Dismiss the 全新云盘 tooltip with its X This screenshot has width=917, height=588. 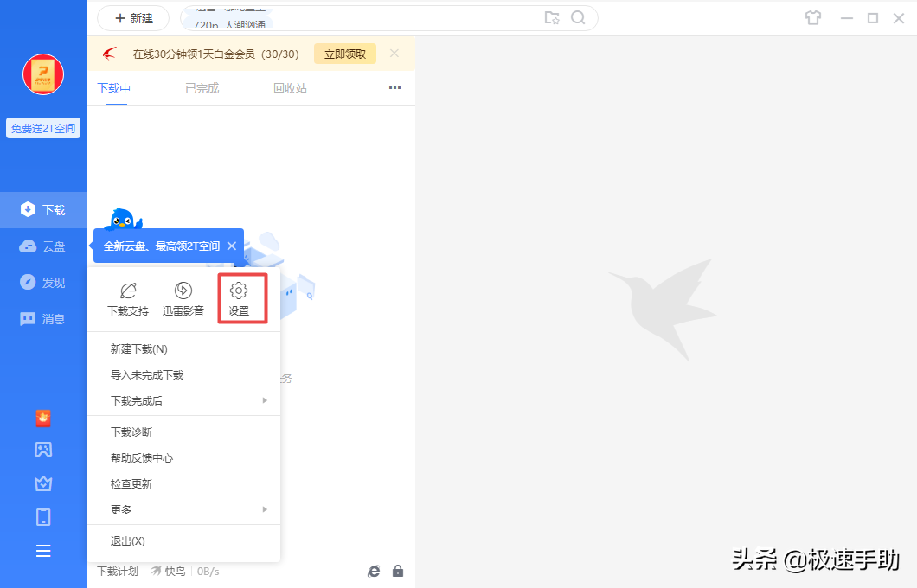pos(231,246)
